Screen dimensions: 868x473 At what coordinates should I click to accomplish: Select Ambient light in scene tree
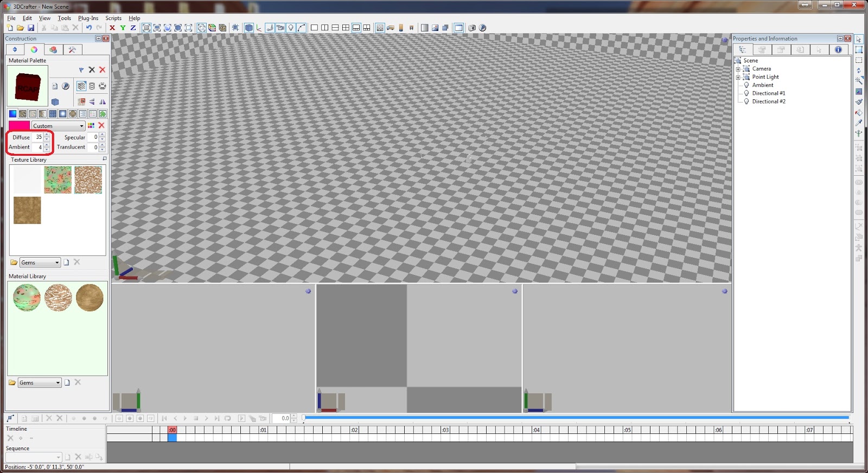tap(762, 85)
